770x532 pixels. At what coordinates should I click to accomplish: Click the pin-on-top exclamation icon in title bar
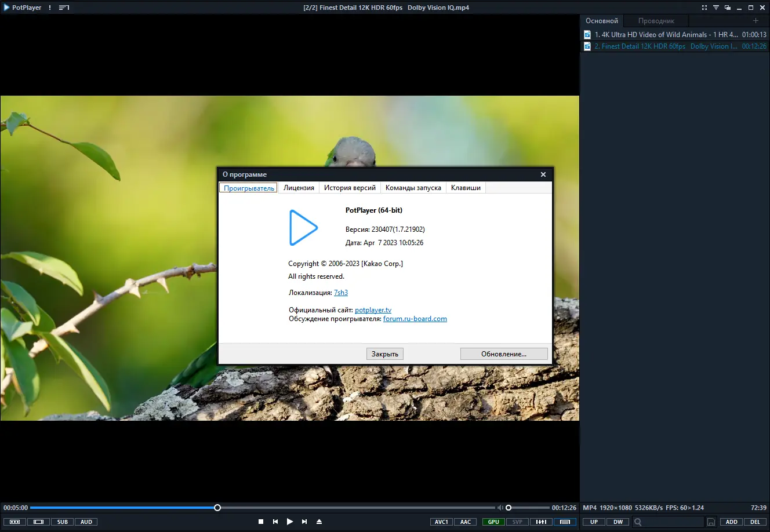50,8
